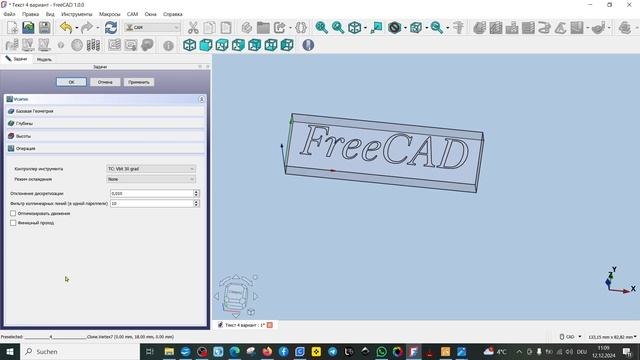Switch to the Model tab
The height and width of the screenshot is (360, 640).
pos(44,59)
